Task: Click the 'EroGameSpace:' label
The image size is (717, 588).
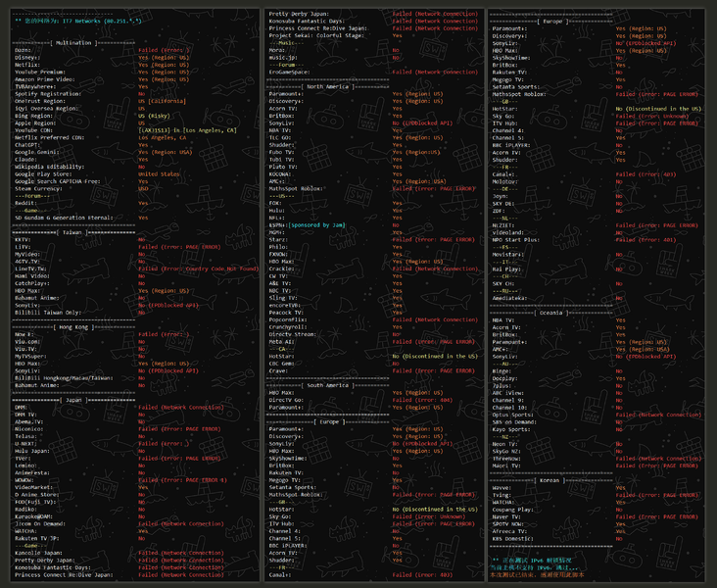Action: pyautogui.click(x=290, y=73)
